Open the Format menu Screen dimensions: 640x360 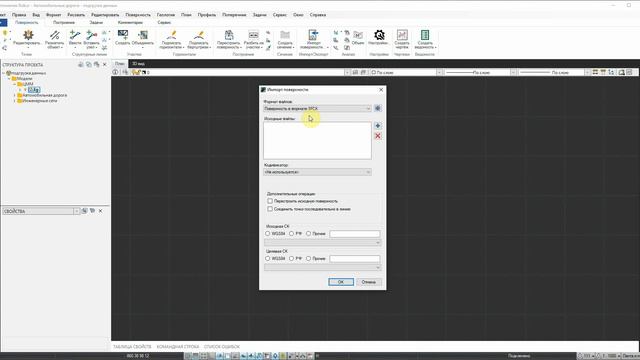[53, 15]
